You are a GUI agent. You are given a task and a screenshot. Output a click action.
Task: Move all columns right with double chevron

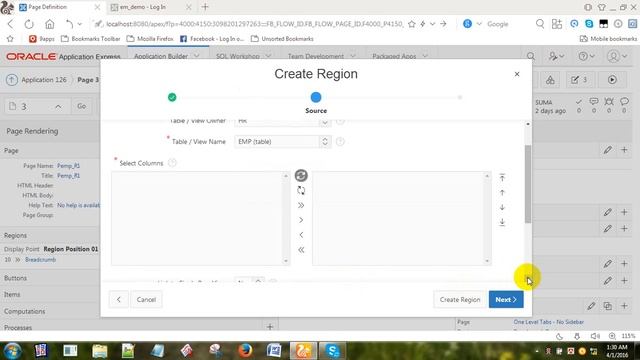pyautogui.click(x=301, y=205)
